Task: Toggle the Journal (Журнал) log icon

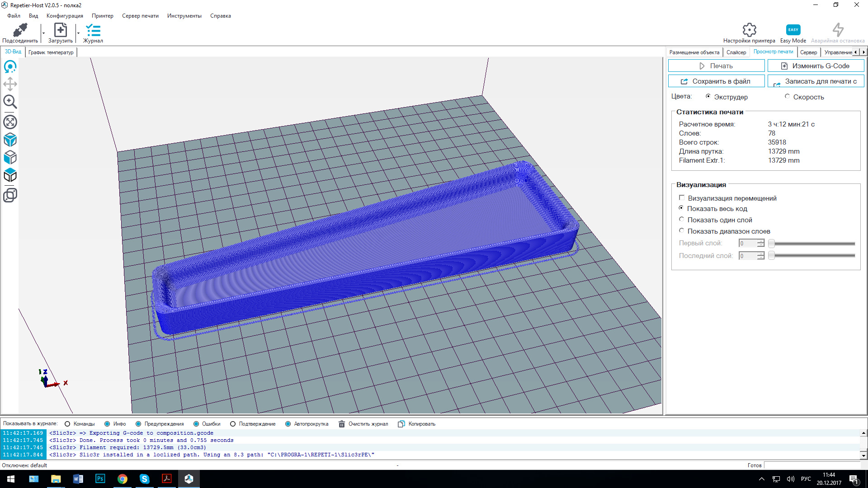Action: (93, 30)
